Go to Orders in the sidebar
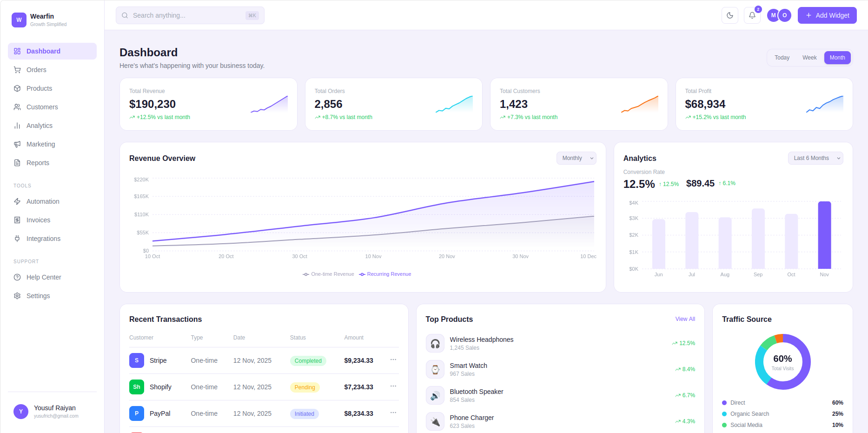This screenshot has height=433, width=868. coord(52,70)
